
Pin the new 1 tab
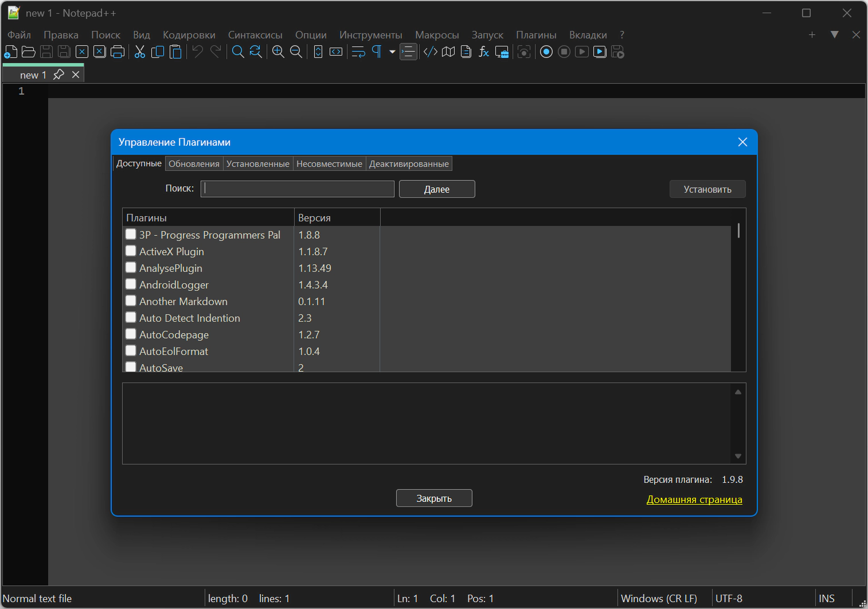point(58,75)
